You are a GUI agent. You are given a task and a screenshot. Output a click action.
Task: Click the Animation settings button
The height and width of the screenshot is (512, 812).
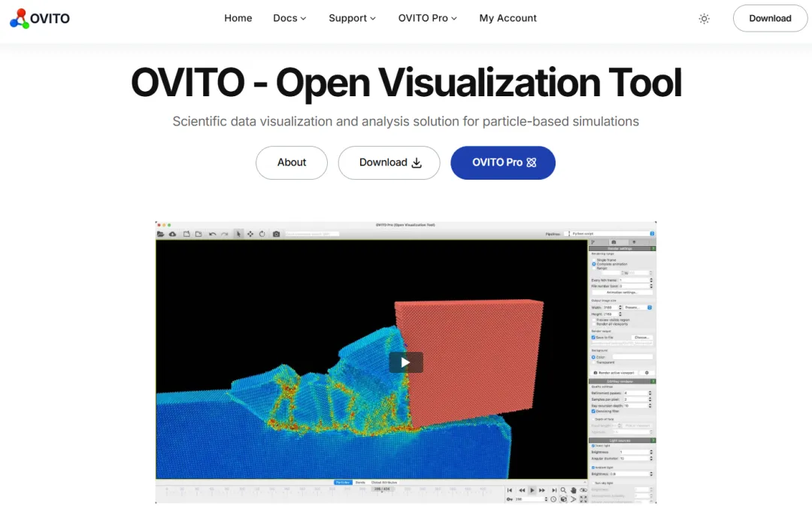tap(622, 292)
